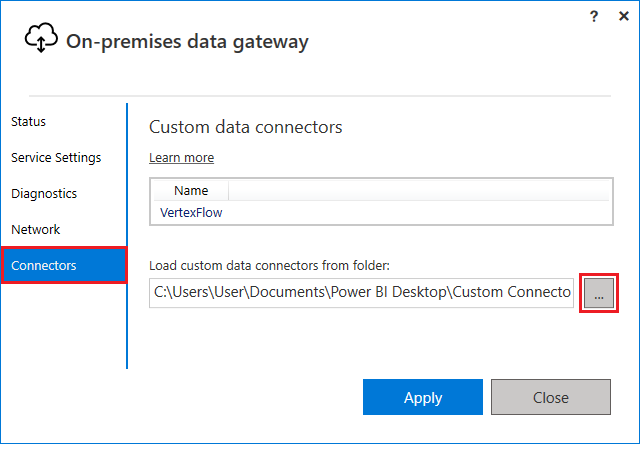Click the Name column header
The image size is (640, 449).
point(190,190)
